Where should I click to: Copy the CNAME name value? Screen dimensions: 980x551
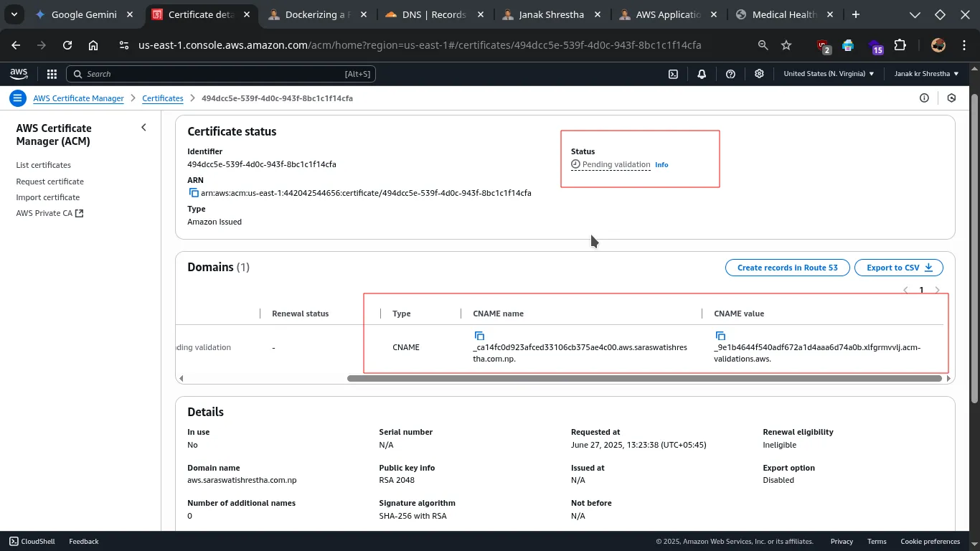coord(479,336)
